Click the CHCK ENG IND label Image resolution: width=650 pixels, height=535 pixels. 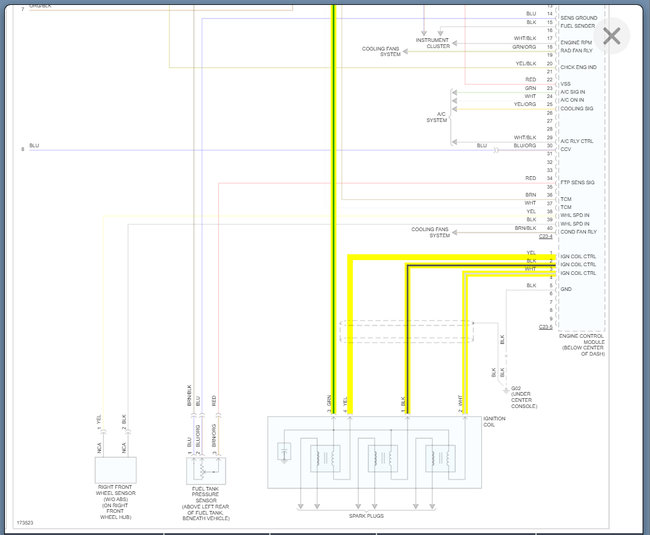[x=578, y=67]
